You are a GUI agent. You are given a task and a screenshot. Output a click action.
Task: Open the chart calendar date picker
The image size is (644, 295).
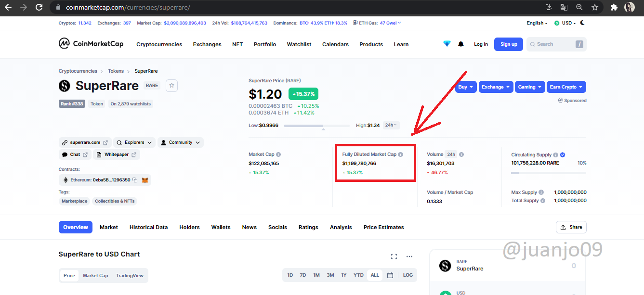390,275
